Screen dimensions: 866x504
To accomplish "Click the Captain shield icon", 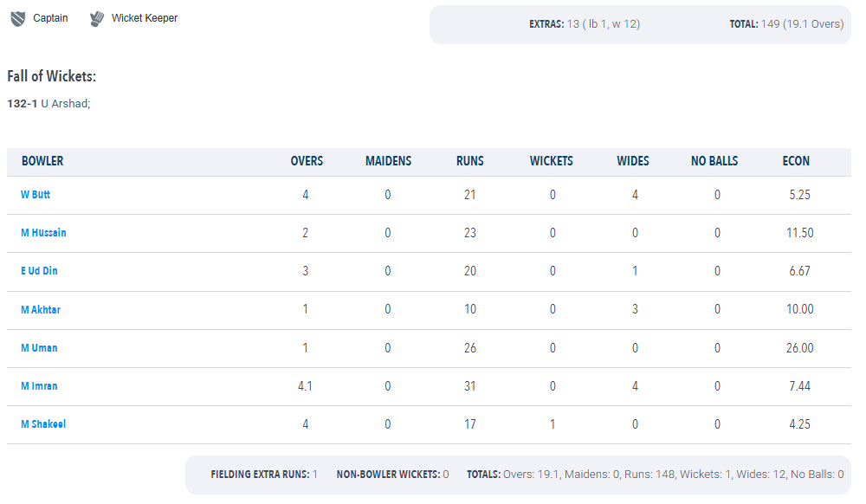I will tap(18, 19).
